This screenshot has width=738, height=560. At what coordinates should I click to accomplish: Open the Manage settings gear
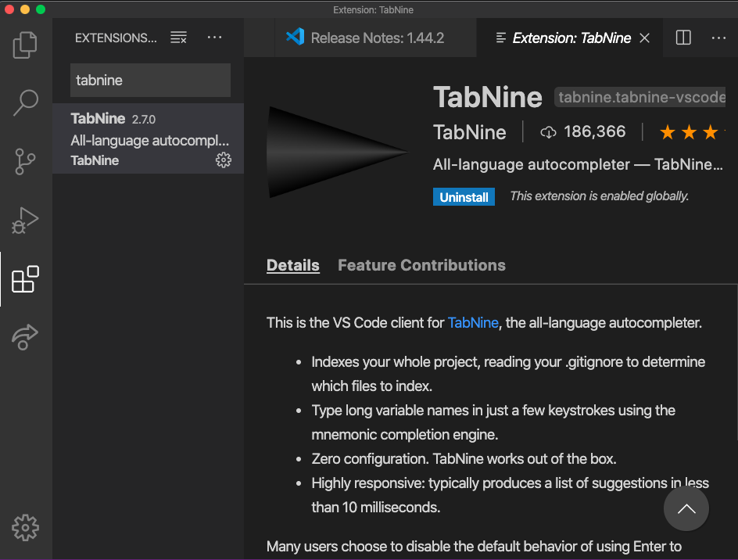tap(25, 527)
